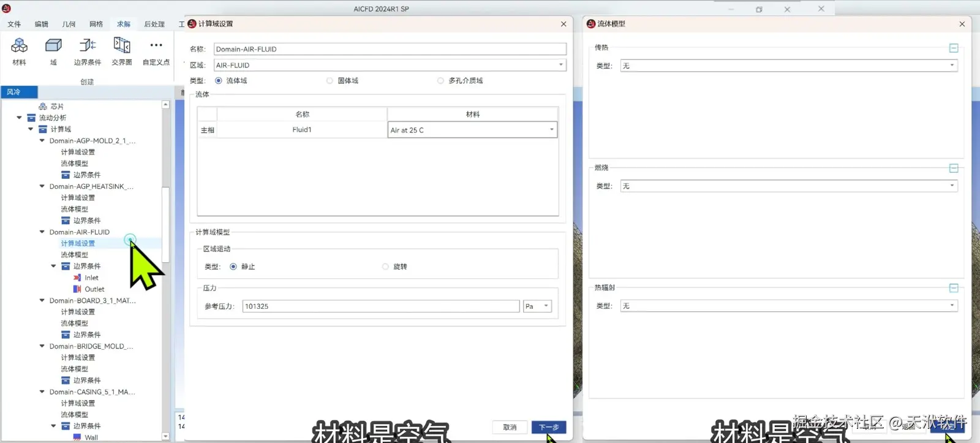Viewport: 980px width, 443px height.
Task: Open 流体模型 under Domain-AIR-FLUID
Action: tap(74, 255)
